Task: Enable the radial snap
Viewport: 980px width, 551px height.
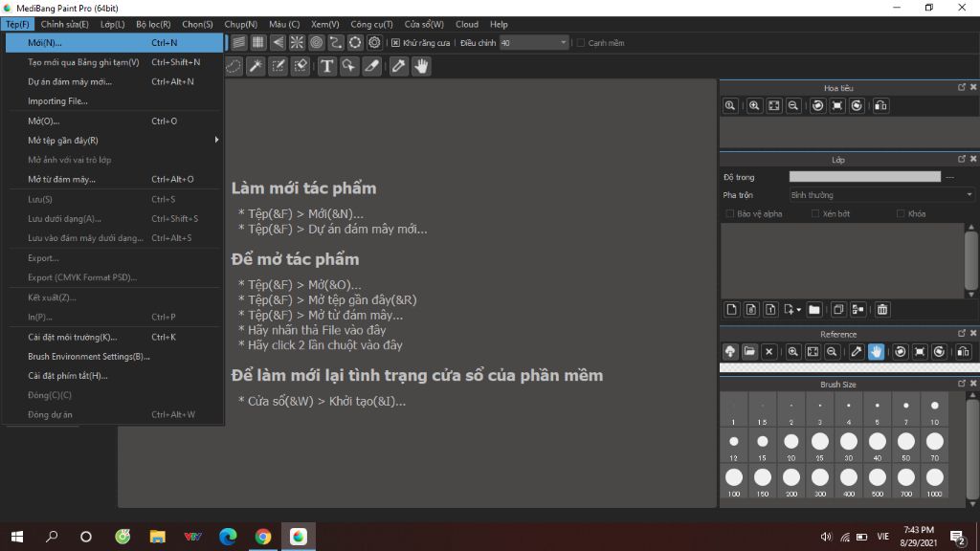Action: (x=297, y=42)
